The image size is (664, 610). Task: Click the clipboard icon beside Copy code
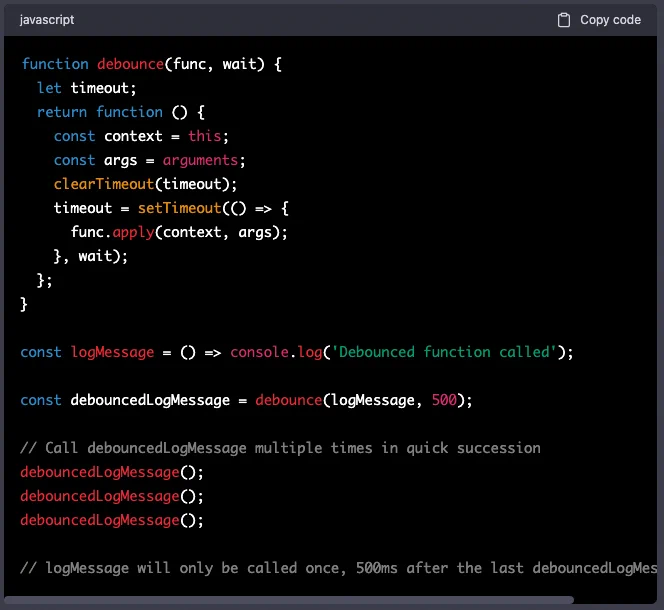pos(564,20)
